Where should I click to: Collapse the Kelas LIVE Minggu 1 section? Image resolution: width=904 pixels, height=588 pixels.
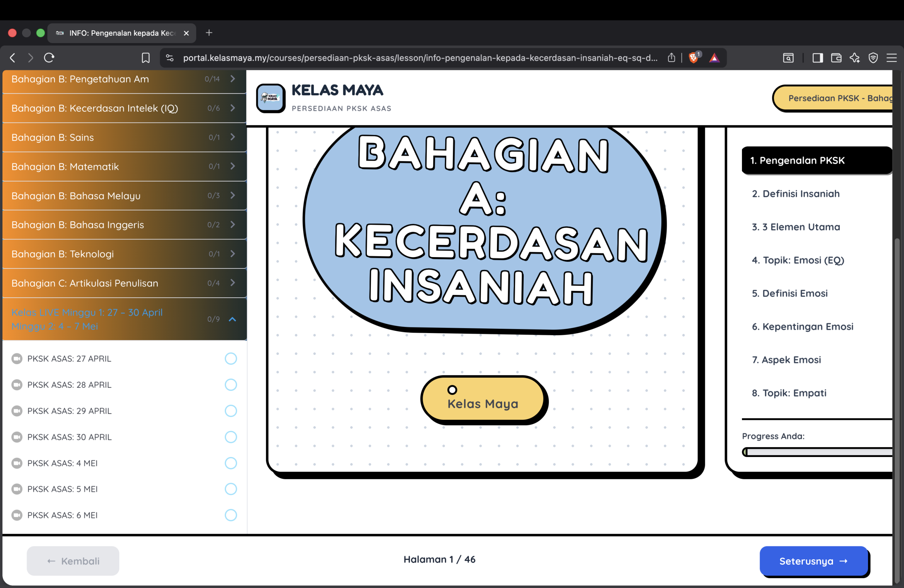[x=232, y=320]
